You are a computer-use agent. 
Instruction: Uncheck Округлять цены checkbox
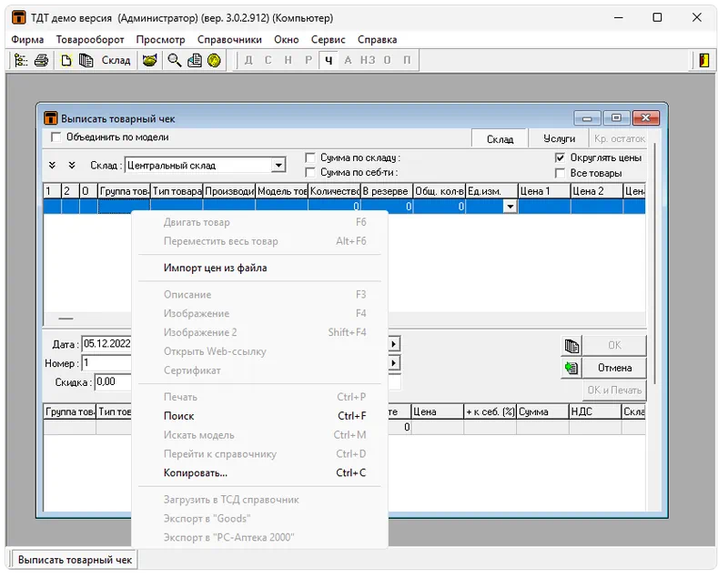point(560,157)
